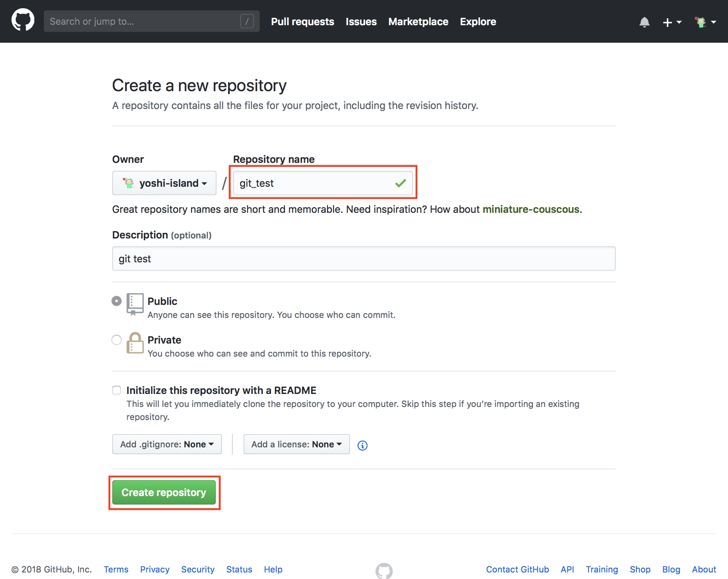
Task: Click the Repository name input field
Action: pyautogui.click(x=323, y=183)
